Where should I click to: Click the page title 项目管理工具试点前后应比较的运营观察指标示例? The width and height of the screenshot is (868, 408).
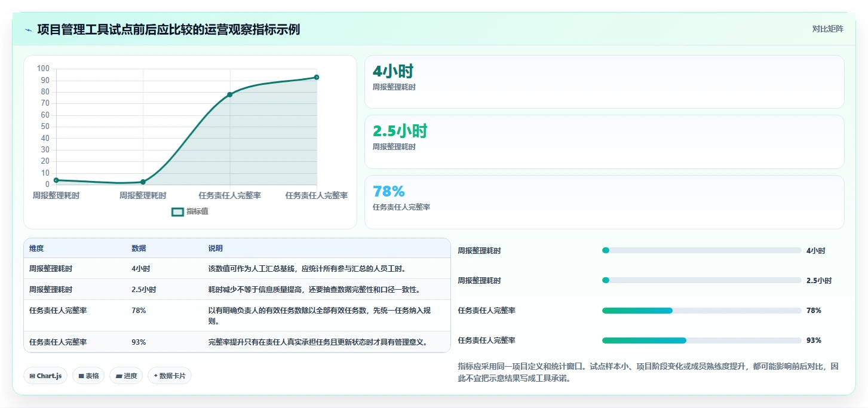coord(168,29)
